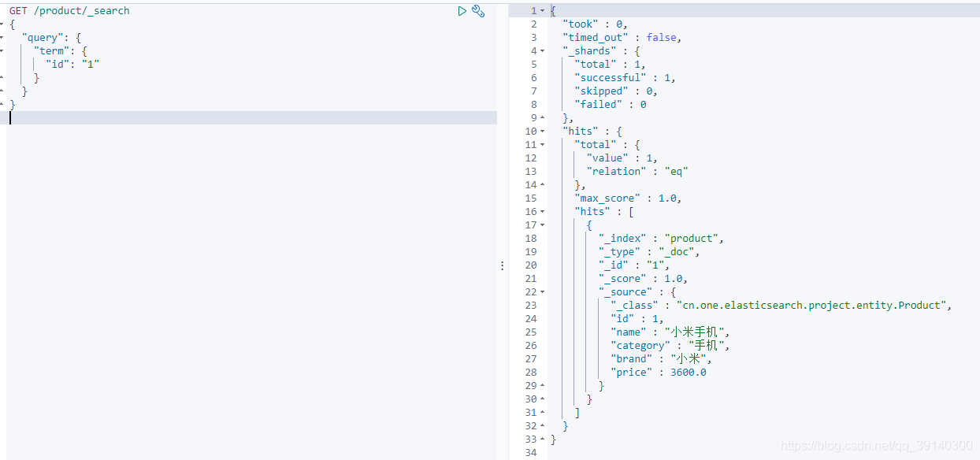Click the fold arrow closing line 29
The width and height of the screenshot is (980, 460).
542,386
